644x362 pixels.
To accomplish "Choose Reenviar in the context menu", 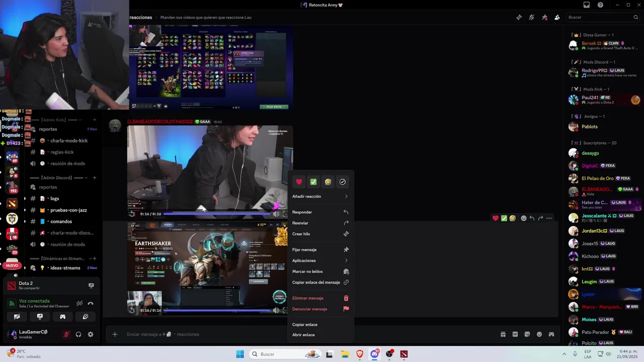I will 320,223.
